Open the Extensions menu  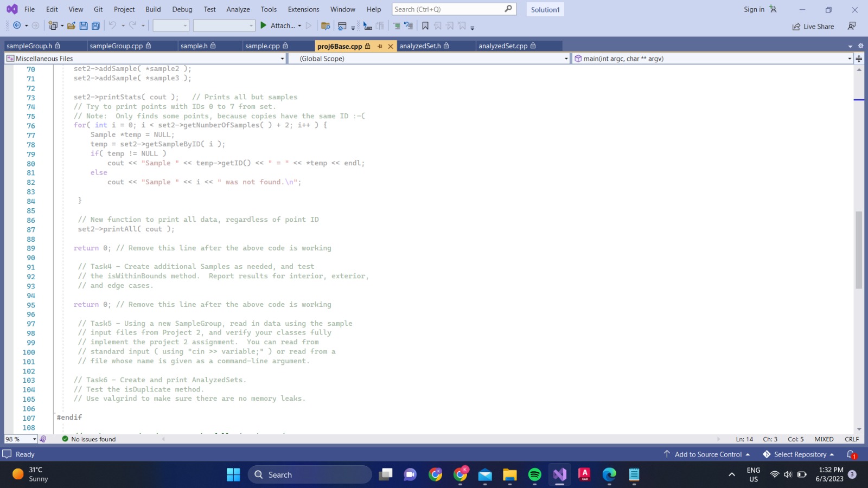click(x=303, y=9)
